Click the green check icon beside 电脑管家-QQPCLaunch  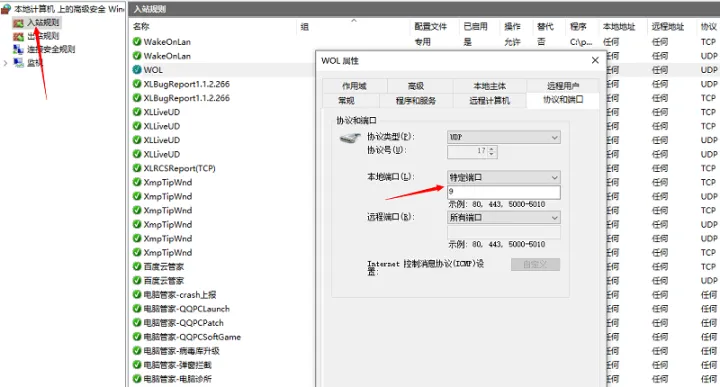[137, 308]
